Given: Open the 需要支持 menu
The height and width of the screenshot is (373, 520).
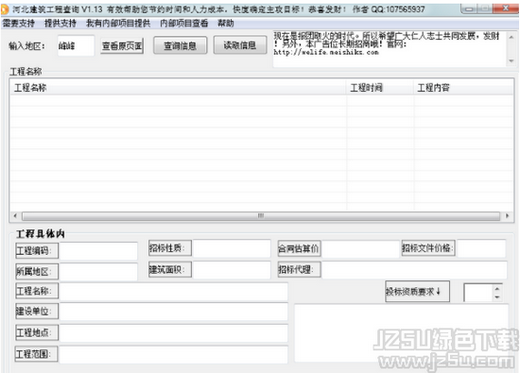Looking at the screenshot, I should tap(19, 23).
